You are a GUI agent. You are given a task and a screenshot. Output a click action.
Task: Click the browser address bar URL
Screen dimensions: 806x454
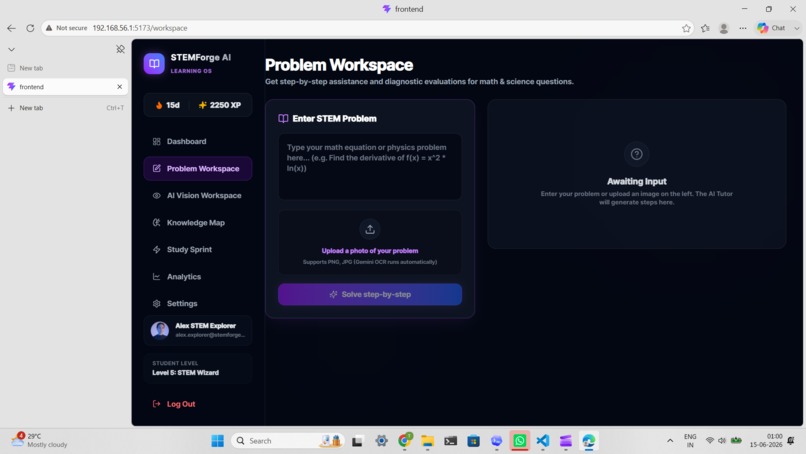coord(140,28)
